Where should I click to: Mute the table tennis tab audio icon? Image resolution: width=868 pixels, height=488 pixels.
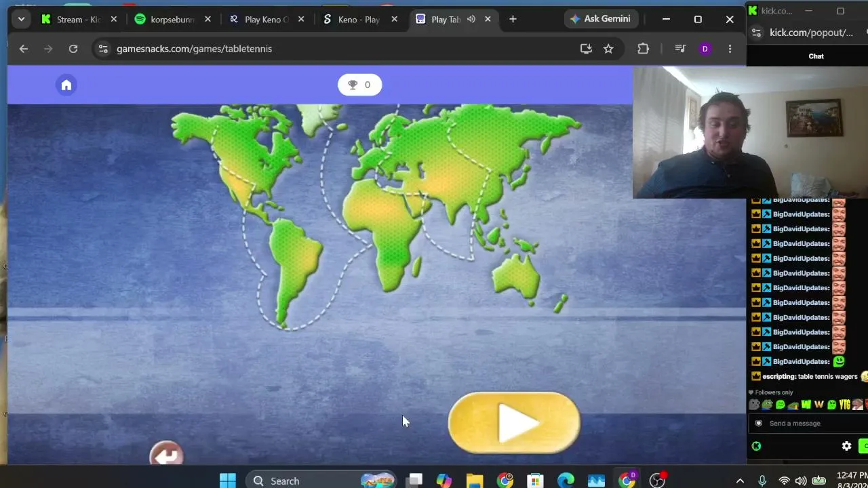point(471,19)
